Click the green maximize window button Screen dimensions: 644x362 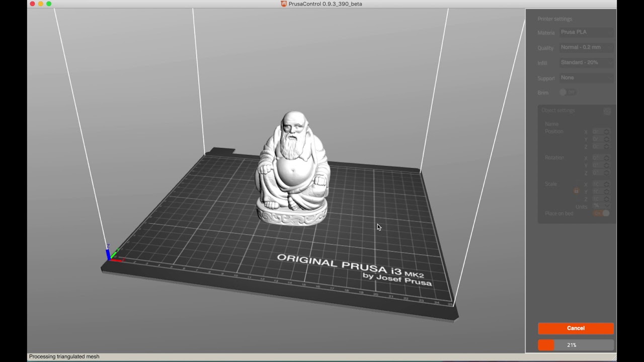tap(49, 4)
